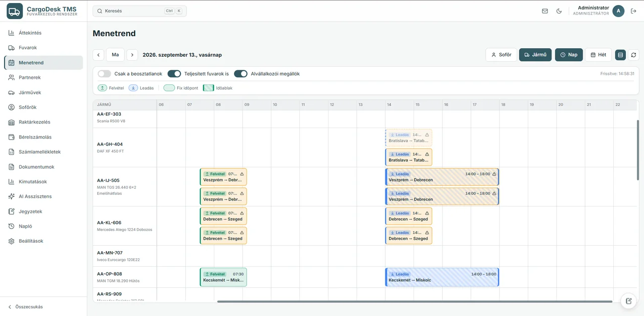Switch to Hét week view
Image resolution: width=644 pixels, height=316 pixels.
[598, 55]
